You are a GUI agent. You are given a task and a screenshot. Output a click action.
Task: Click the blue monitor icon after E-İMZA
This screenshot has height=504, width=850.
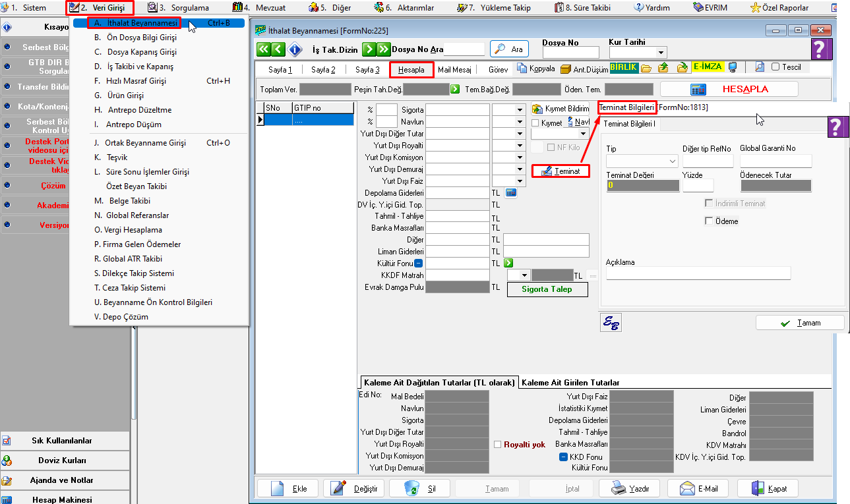point(732,68)
